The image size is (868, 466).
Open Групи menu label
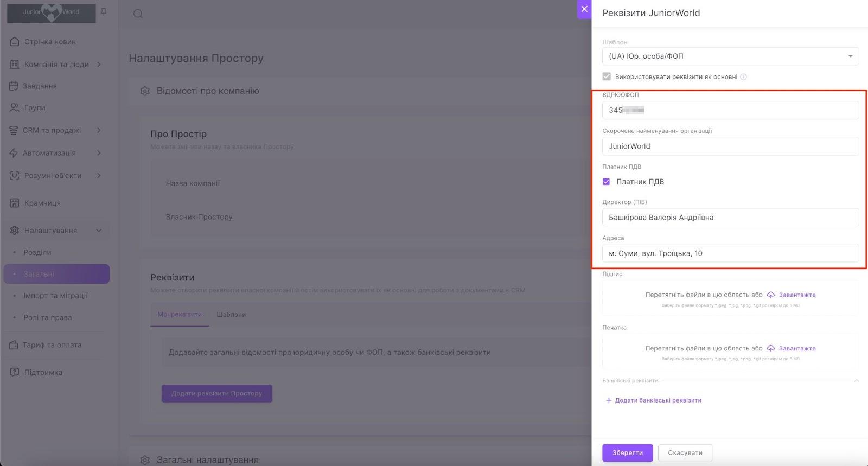(35, 107)
